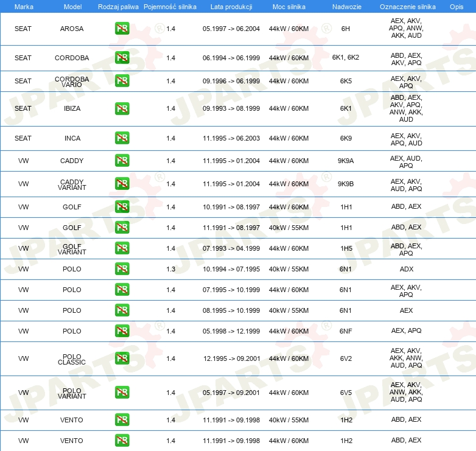This screenshot has height=451, width=476.
Task: Click body code 9K9B
Action: [346, 184]
